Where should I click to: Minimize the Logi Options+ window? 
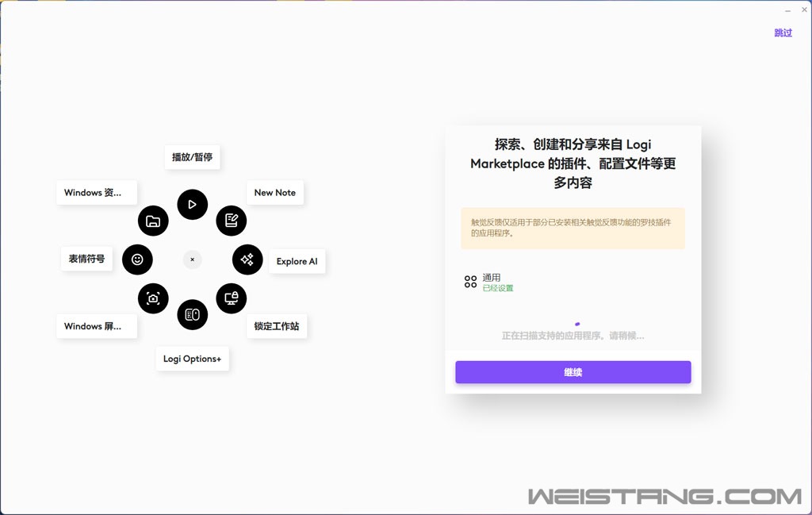[787, 10]
